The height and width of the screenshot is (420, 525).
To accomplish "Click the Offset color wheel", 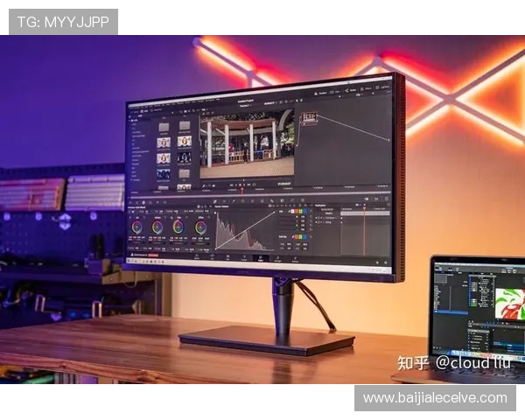I will click(x=200, y=227).
